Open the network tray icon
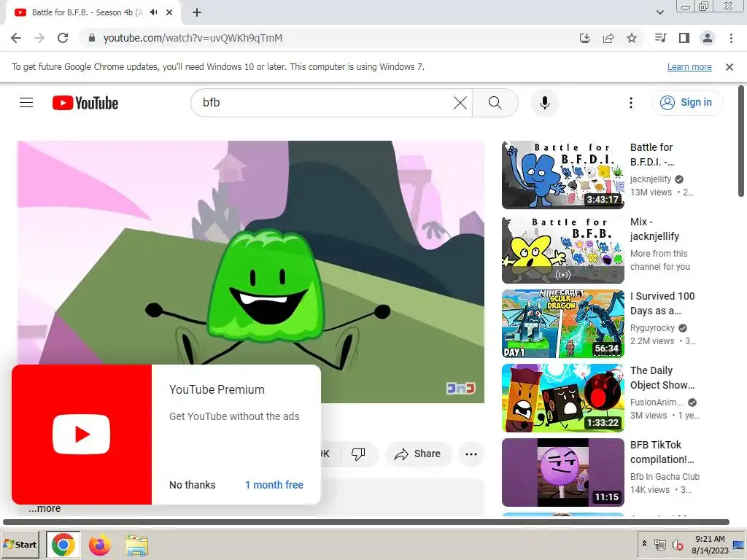 coord(660,545)
